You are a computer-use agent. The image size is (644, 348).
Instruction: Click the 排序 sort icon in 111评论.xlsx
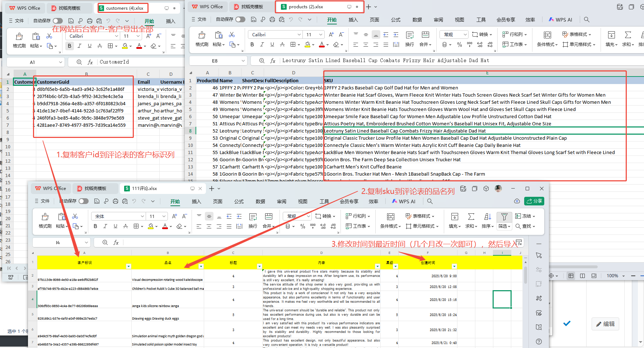tap(488, 217)
